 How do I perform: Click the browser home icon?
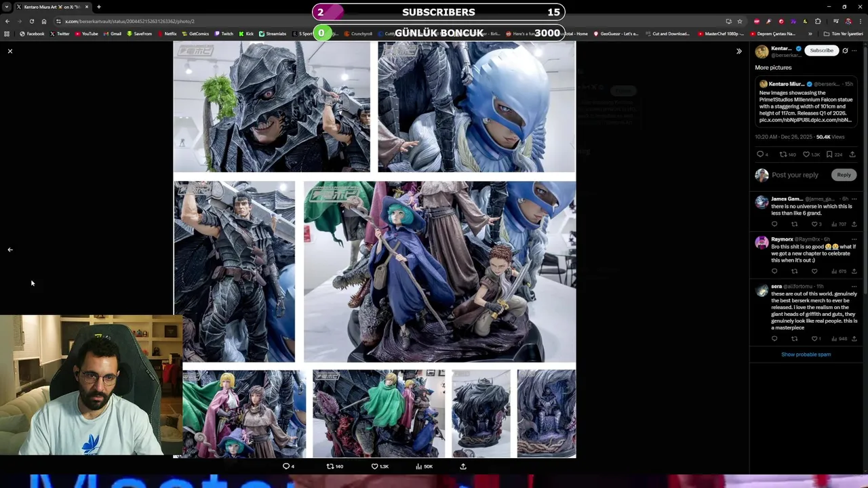[43, 21]
